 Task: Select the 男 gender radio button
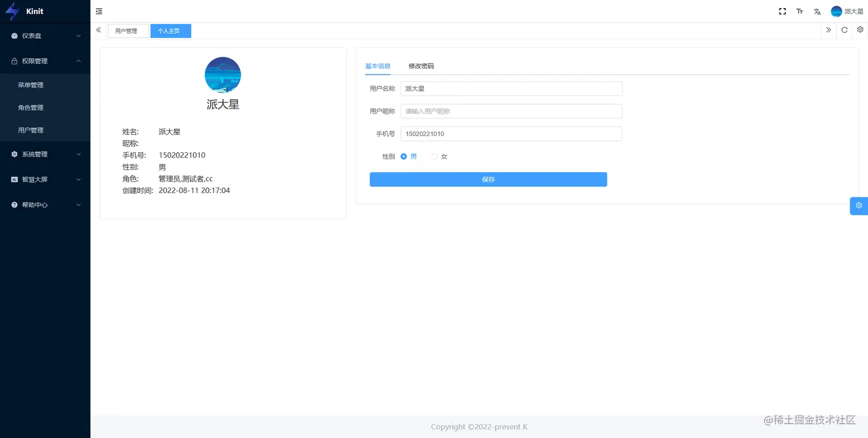(404, 156)
